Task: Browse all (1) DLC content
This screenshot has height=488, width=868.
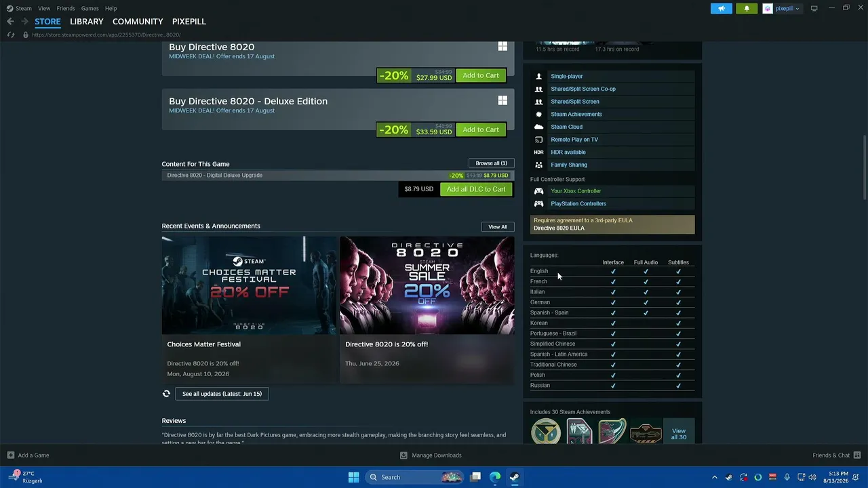Action: [x=491, y=163]
